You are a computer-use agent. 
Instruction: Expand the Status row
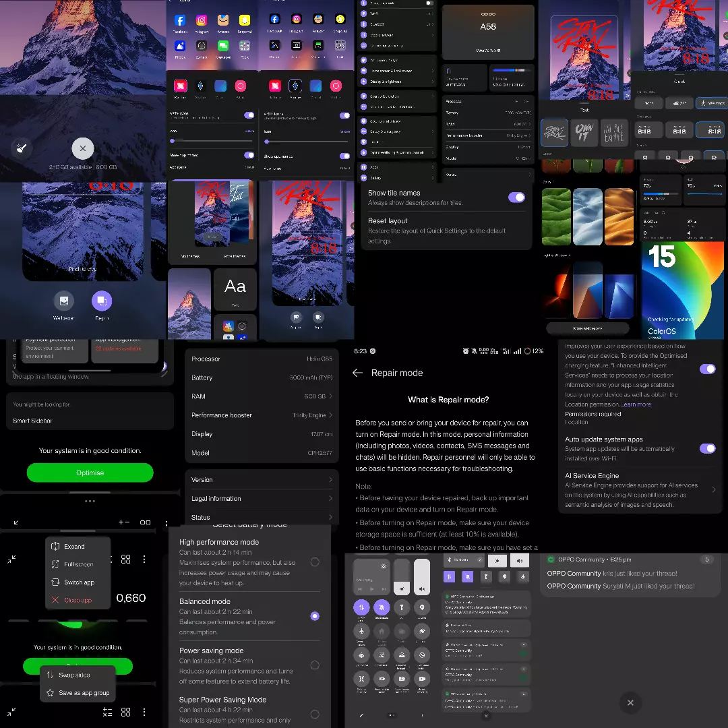point(262,517)
